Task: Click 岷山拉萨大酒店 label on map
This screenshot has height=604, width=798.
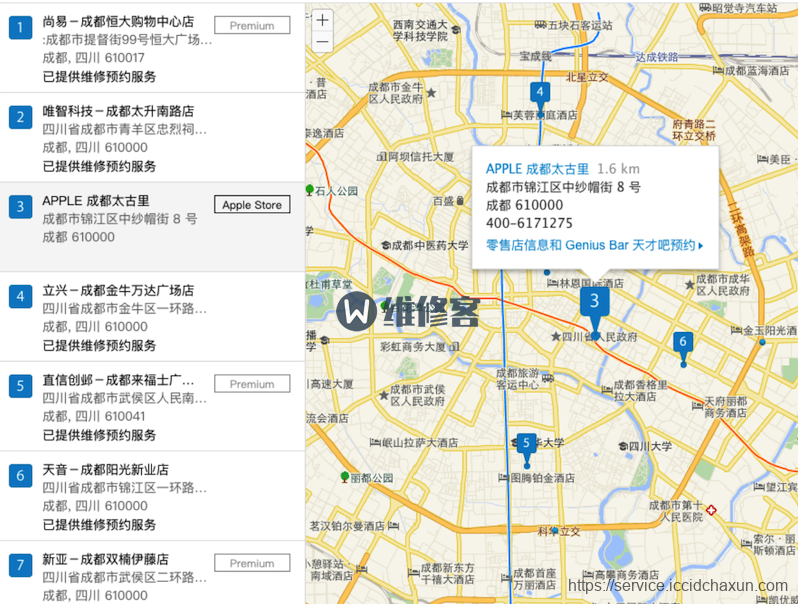Action: pyautogui.click(x=420, y=442)
